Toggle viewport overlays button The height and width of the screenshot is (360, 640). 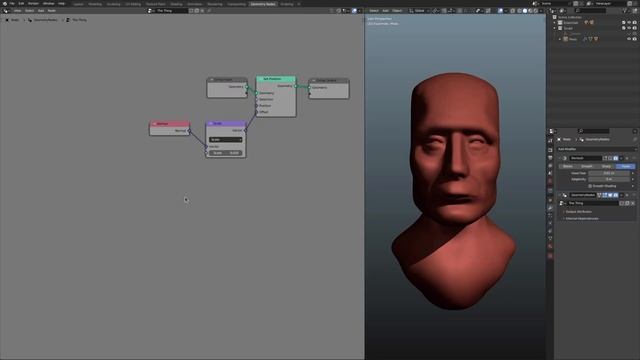pyautogui.click(x=500, y=11)
